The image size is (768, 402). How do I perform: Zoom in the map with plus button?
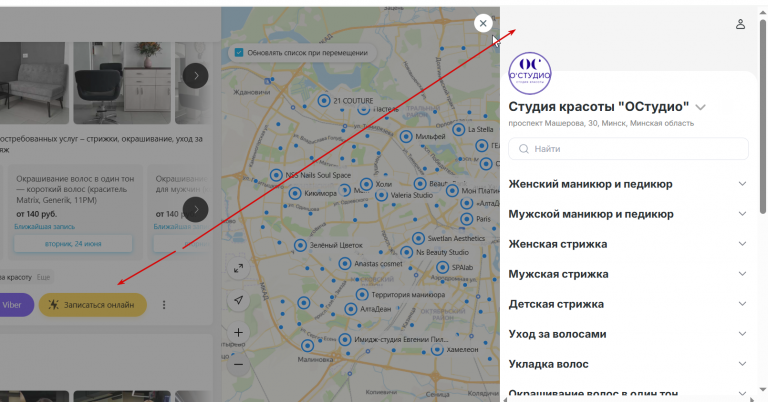(239, 333)
